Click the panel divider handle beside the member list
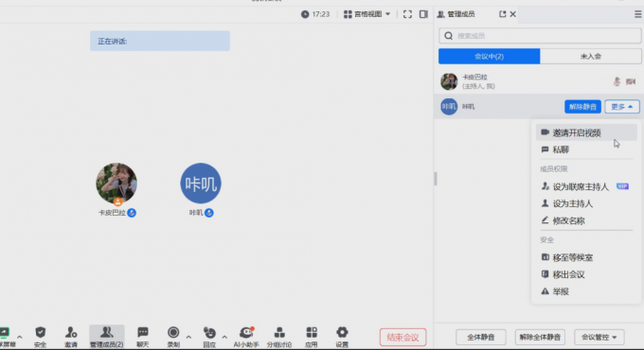The height and width of the screenshot is (350, 644). (x=436, y=179)
